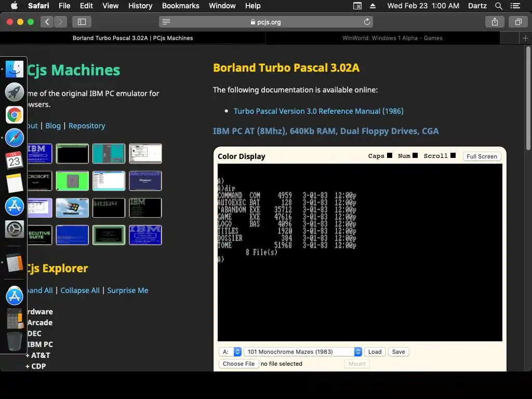Open the Microsoft Windows blue thumbnail
The height and width of the screenshot is (399, 532).
click(x=145, y=181)
